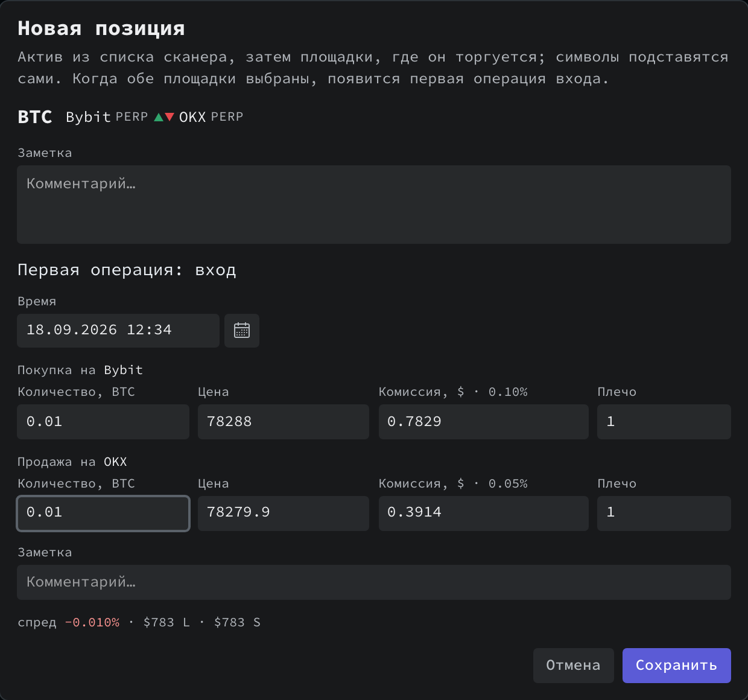748x700 pixels.
Task: Focus the single-line Заметка field above the spread
Action: 374,582
